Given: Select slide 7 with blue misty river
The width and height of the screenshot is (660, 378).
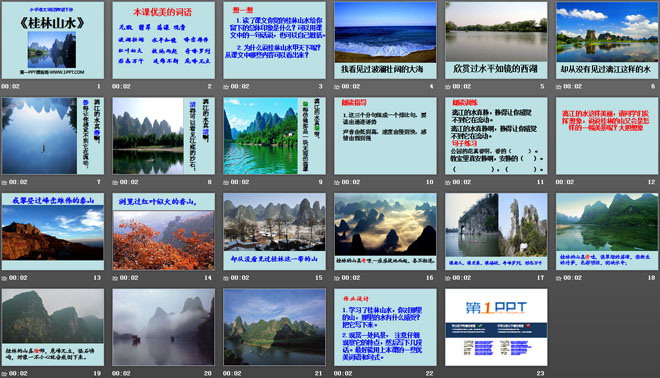Looking at the screenshot, I should click(53, 136).
